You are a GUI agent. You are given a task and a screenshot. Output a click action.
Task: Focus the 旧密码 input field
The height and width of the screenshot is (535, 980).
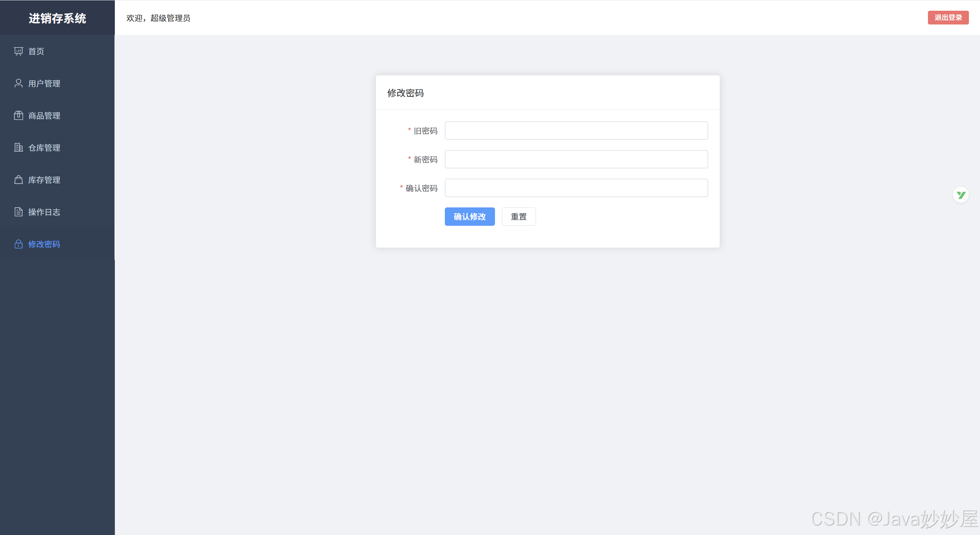click(x=576, y=130)
